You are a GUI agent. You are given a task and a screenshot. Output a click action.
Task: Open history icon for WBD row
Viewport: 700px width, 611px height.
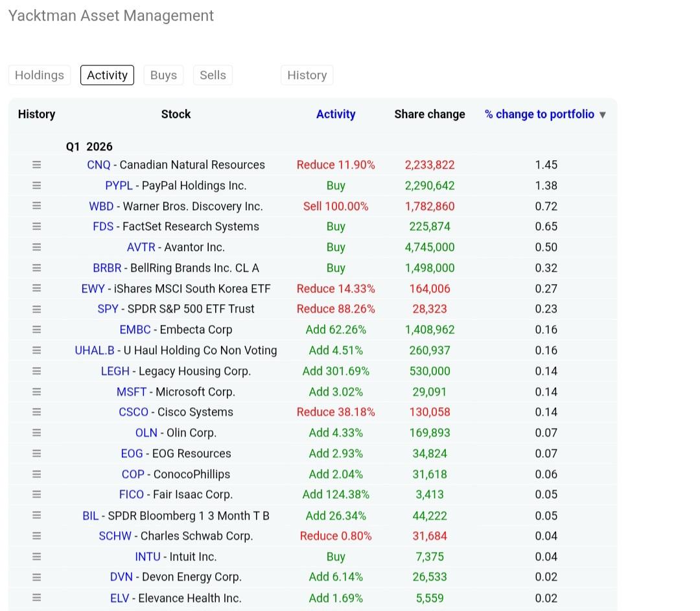pos(36,206)
